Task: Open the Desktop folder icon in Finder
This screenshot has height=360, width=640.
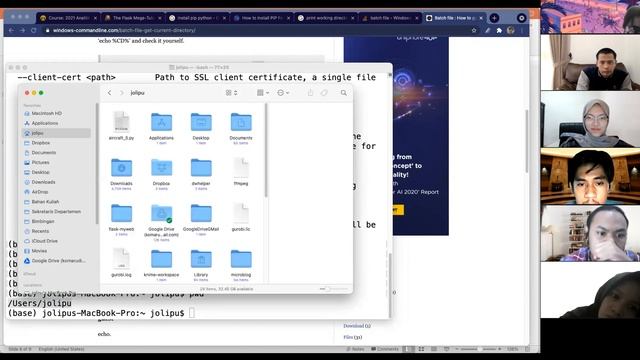Action: pyautogui.click(x=201, y=122)
